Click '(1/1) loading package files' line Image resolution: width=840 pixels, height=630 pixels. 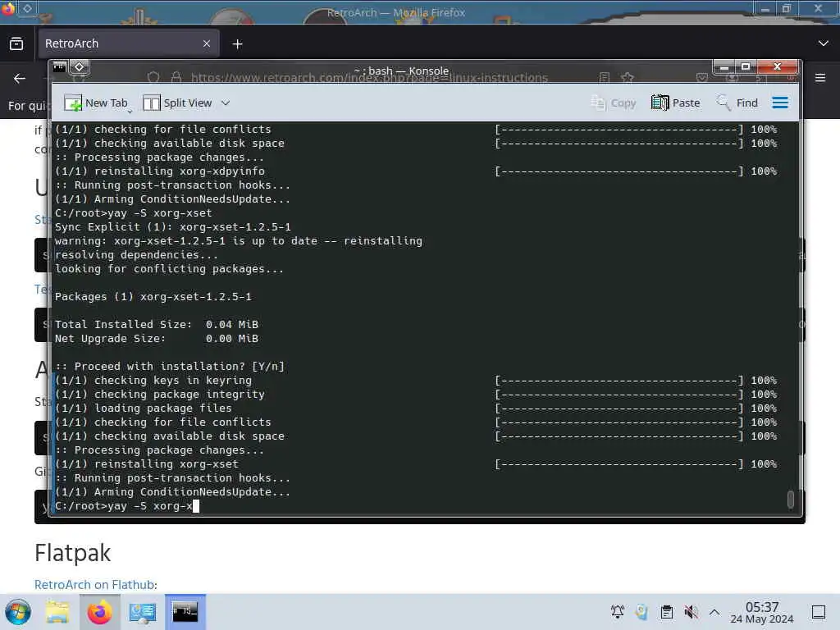[x=143, y=409]
